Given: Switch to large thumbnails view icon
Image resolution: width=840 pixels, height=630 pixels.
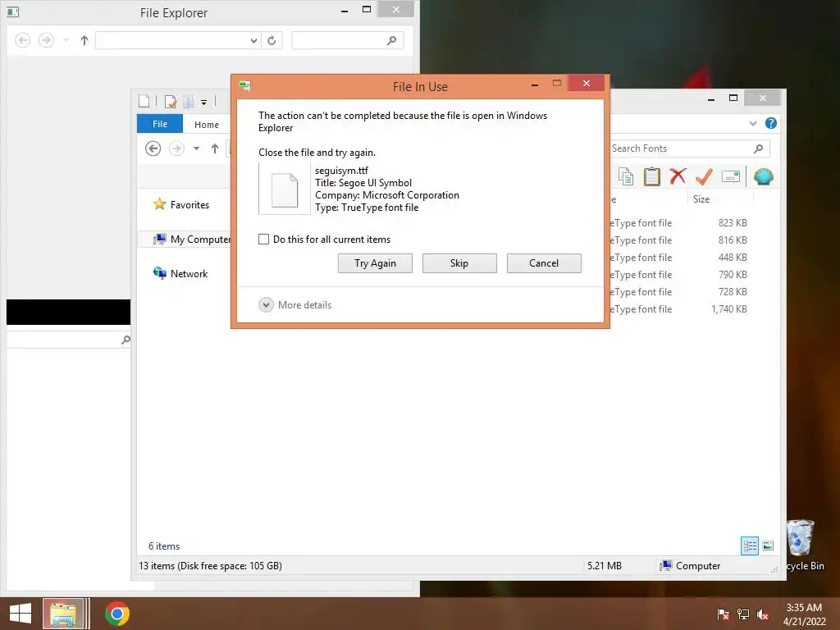Looking at the screenshot, I should point(768,546).
